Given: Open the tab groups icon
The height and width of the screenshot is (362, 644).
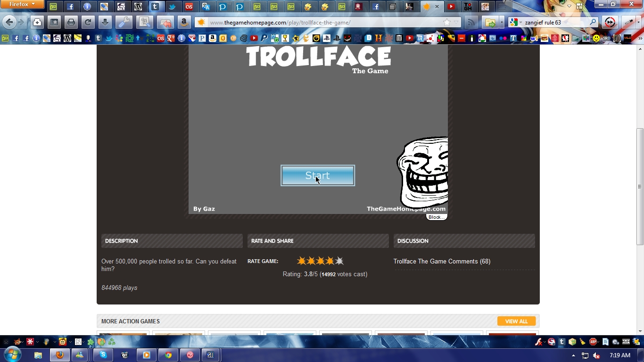Looking at the screenshot, I should tap(579, 7).
